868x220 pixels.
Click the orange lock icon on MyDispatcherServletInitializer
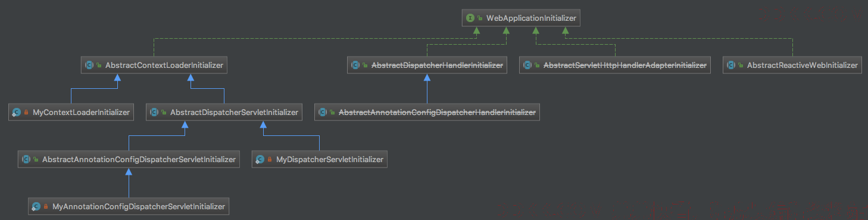tap(270, 160)
